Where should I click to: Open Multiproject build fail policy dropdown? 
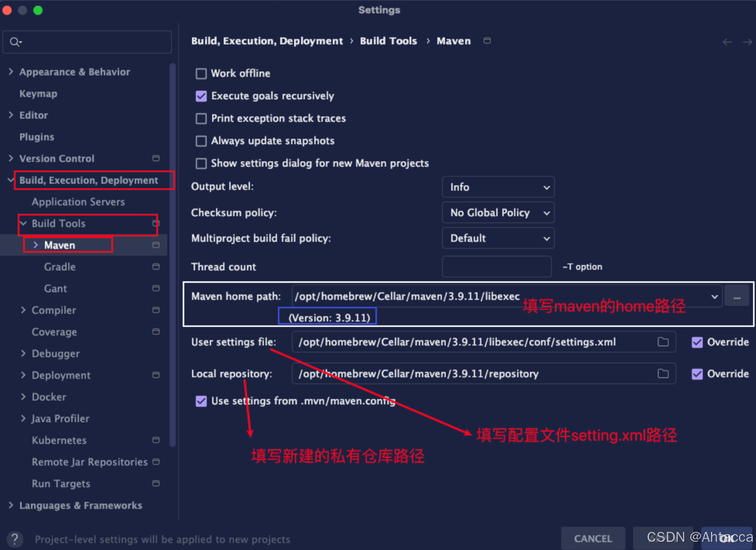click(x=498, y=238)
